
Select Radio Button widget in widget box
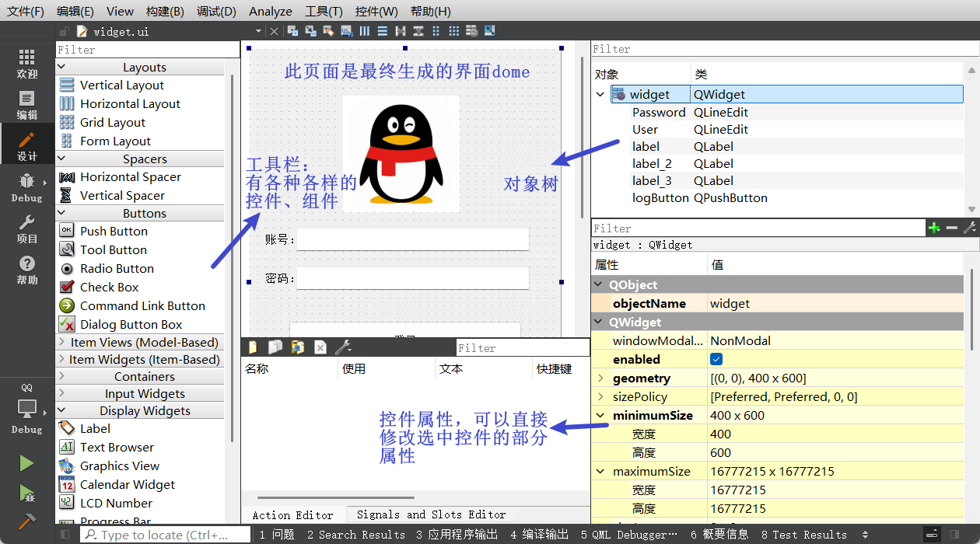click(x=117, y=268)
